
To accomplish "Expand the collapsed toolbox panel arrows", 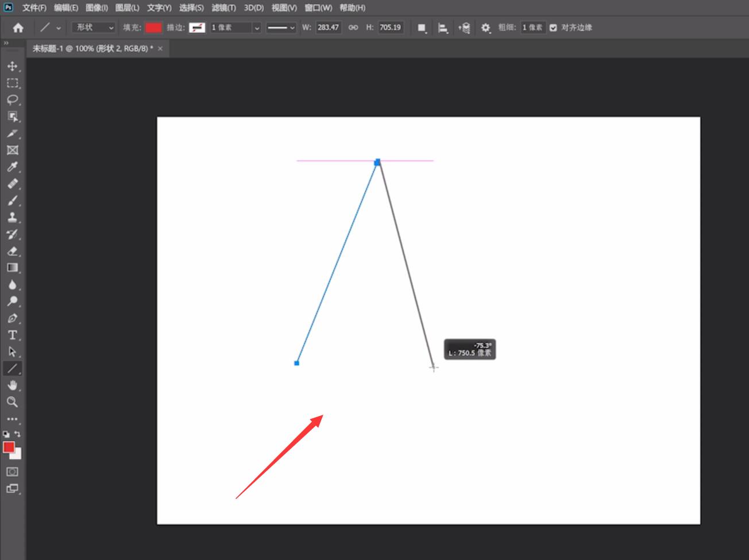I will 6,43.
